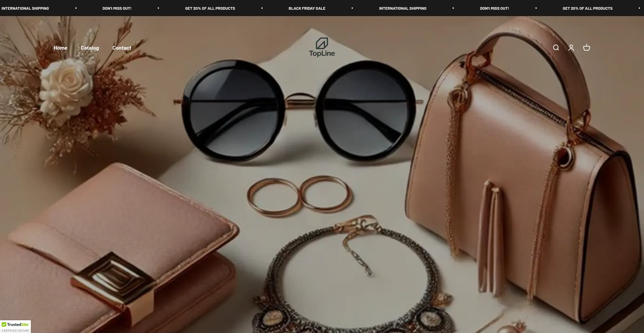Screen dimensions: 644x333
Task: Click the rightmost GET 20% OF ALL PRODUCTS text
Action: click(x=587, y=8)
